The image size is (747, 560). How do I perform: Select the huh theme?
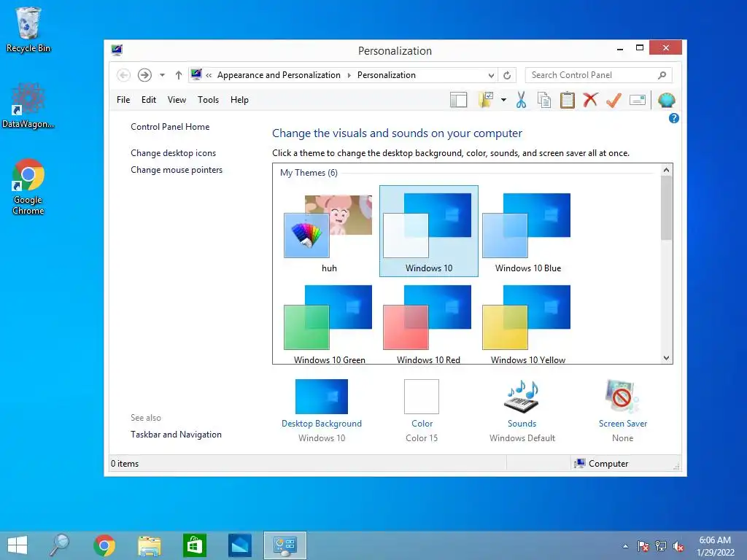(x=328, y=231)
